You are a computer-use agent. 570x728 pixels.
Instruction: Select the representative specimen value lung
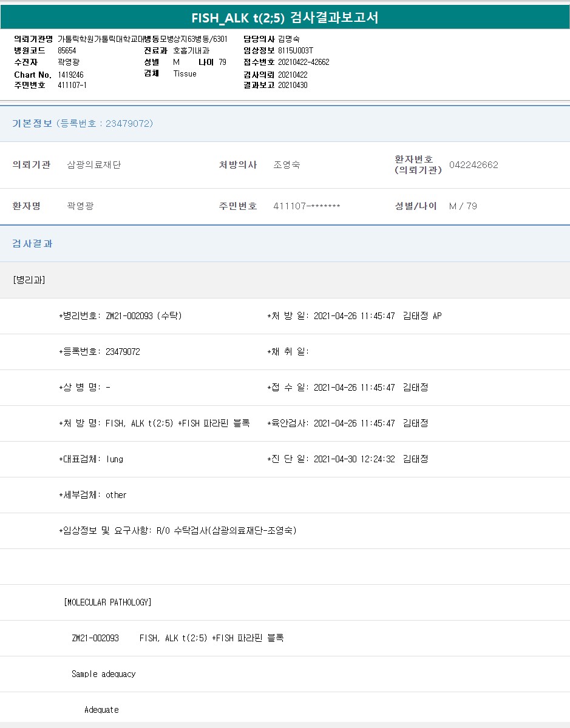coord(114,459)
